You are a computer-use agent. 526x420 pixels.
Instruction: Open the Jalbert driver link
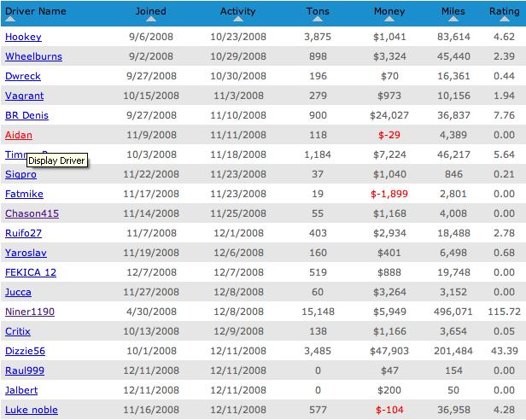[23, 391]
